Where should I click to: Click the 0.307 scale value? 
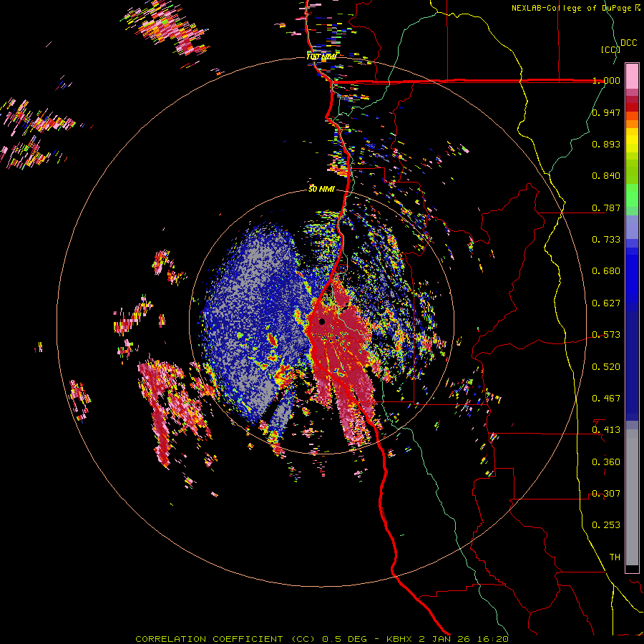coord(606,494)
